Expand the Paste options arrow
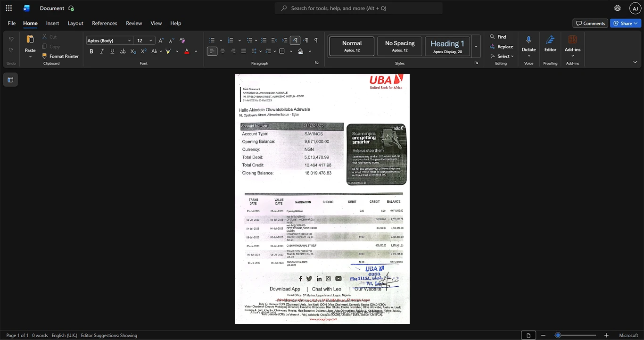 point(30,57)
